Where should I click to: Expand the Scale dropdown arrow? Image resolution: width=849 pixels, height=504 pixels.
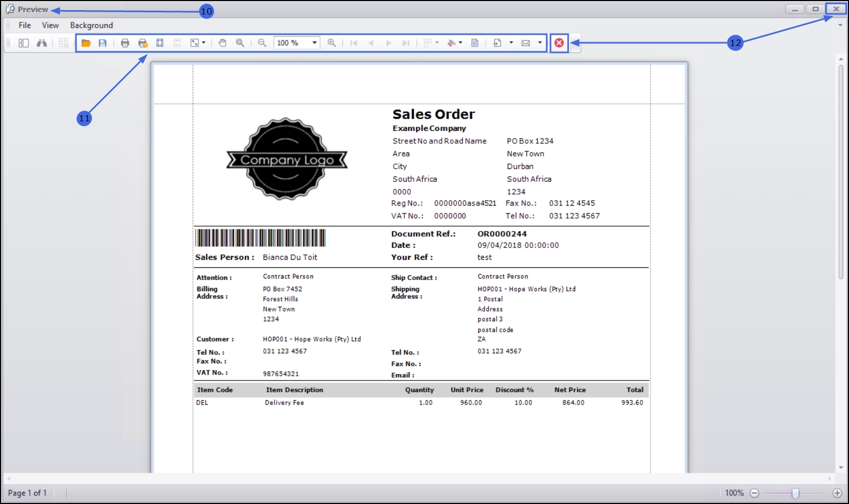coord(204,43)
